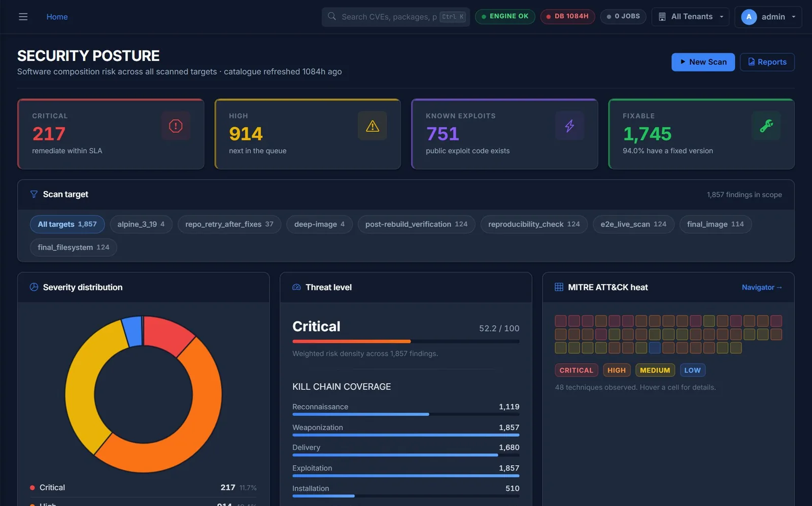Click the Scan target funnel icon
This screenshot has width=812, height=506.
(x=34, y=194)
